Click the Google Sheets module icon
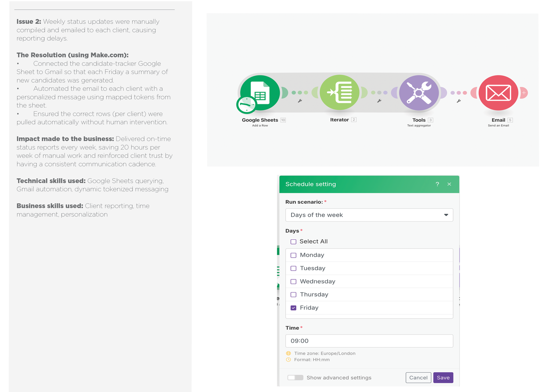Screen dimensions: 554x392 click(x=260, y=92)
